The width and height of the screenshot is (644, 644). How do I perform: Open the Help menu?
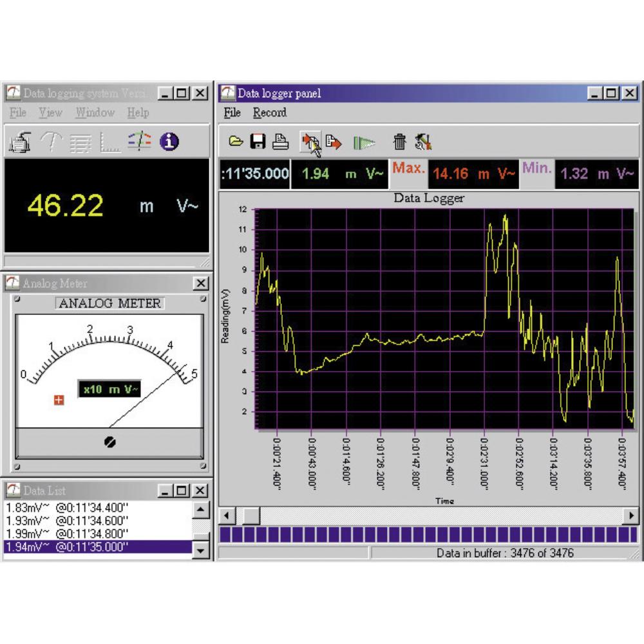[138, 113]
